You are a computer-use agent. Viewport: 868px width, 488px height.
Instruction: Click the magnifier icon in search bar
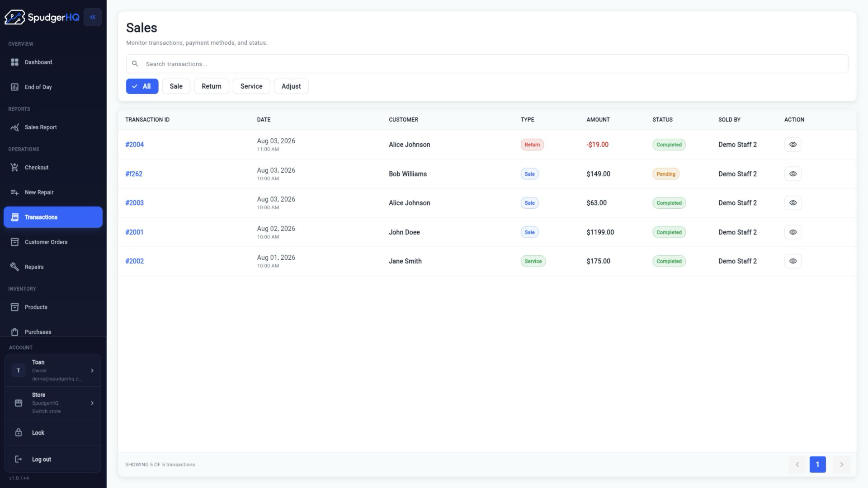click(x=135, y=64)
